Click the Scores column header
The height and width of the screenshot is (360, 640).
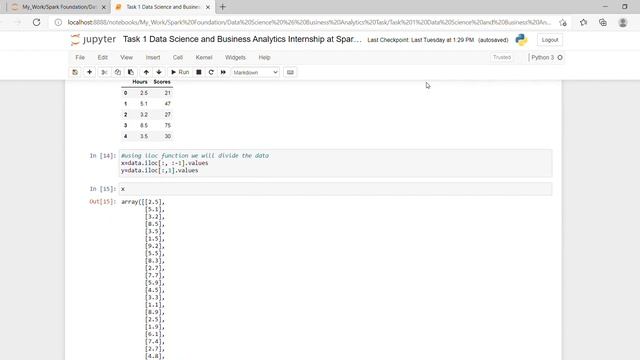point(162,82)
